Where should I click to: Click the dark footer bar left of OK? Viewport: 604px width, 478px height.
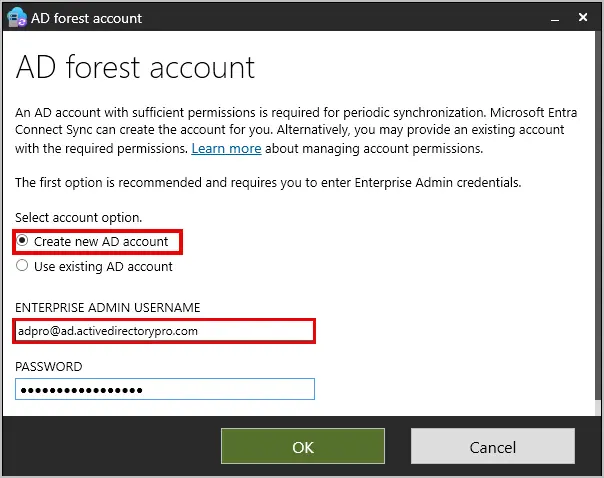click(110, 447)
